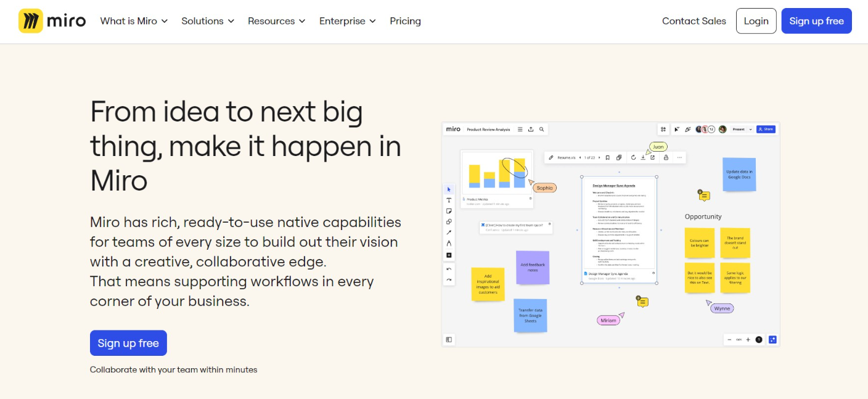Screen dimensions: 868x399
Task: Select the purple Add feedback notes sticky
Action: (532, 268)
